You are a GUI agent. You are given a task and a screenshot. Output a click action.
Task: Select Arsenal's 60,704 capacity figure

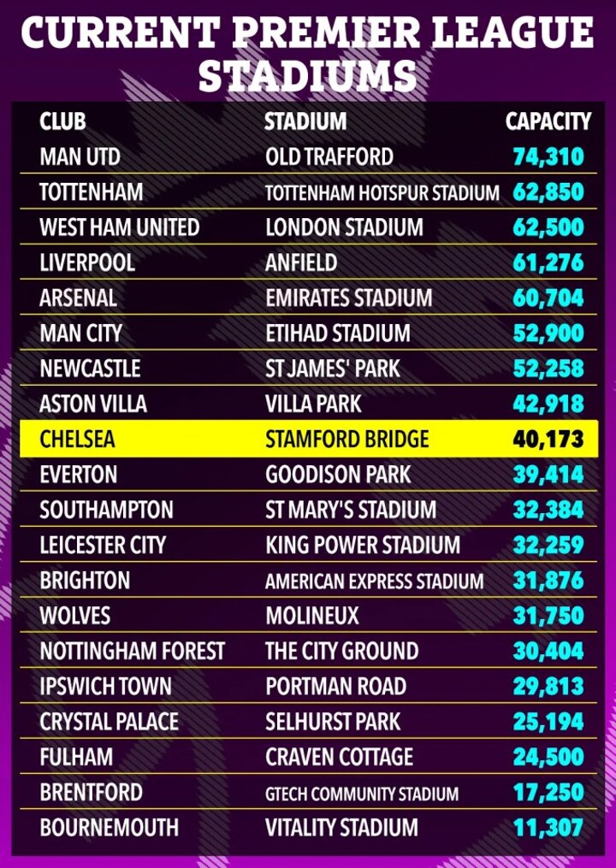[x=548, y=298]
